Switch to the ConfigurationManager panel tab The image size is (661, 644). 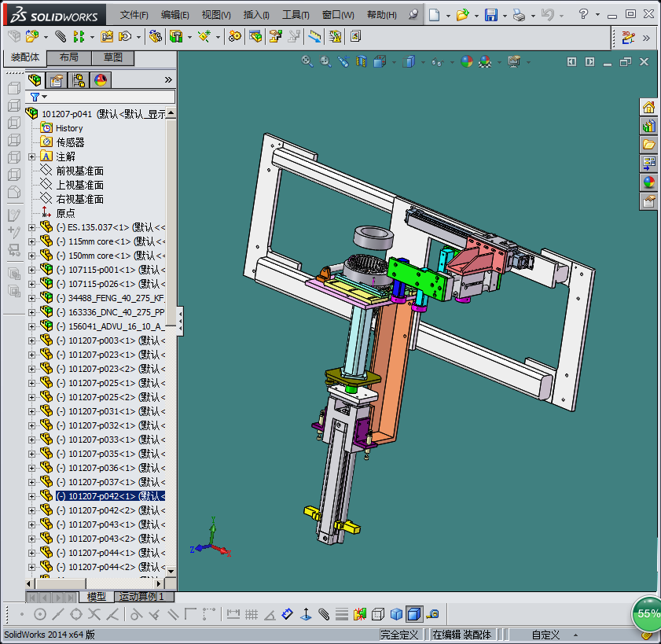[x=79, y=80]
